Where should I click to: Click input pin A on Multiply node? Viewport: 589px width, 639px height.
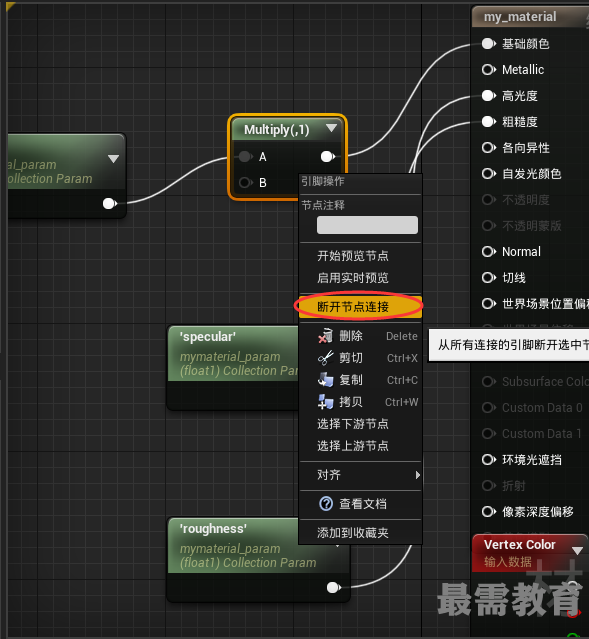(x=246, y=156)
